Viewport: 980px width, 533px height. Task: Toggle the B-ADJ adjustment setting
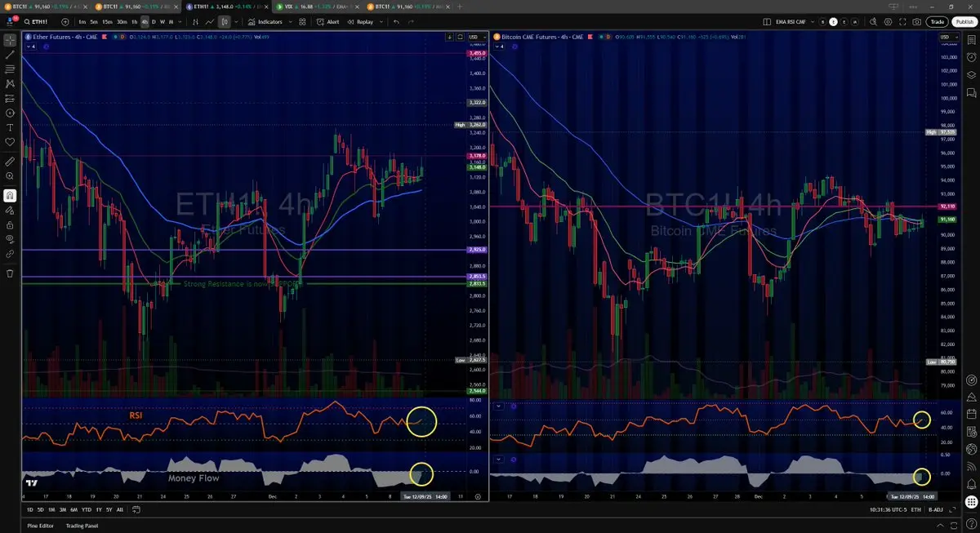(x=935, y=510)
